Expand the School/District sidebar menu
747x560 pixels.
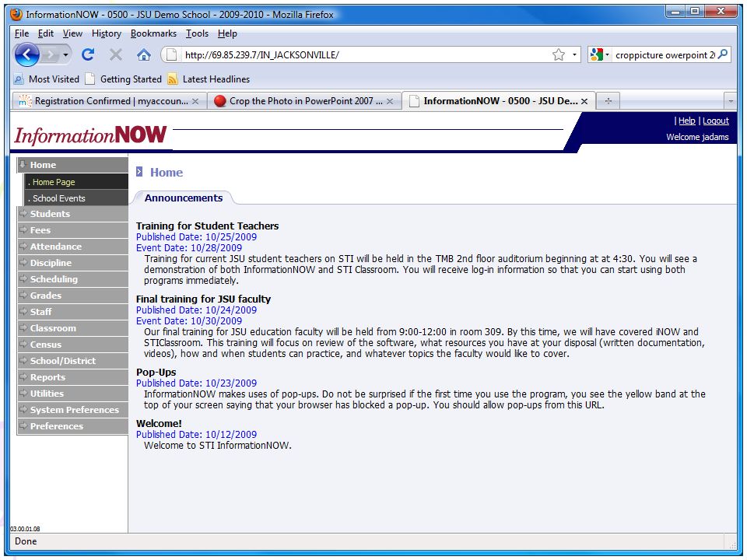coord(73,360)
